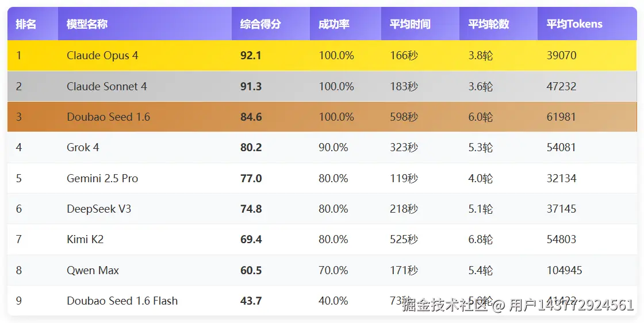Click the 4.0轮 average rounds value
The height and width of the screenshot is (323, 644).
[481, 179]
